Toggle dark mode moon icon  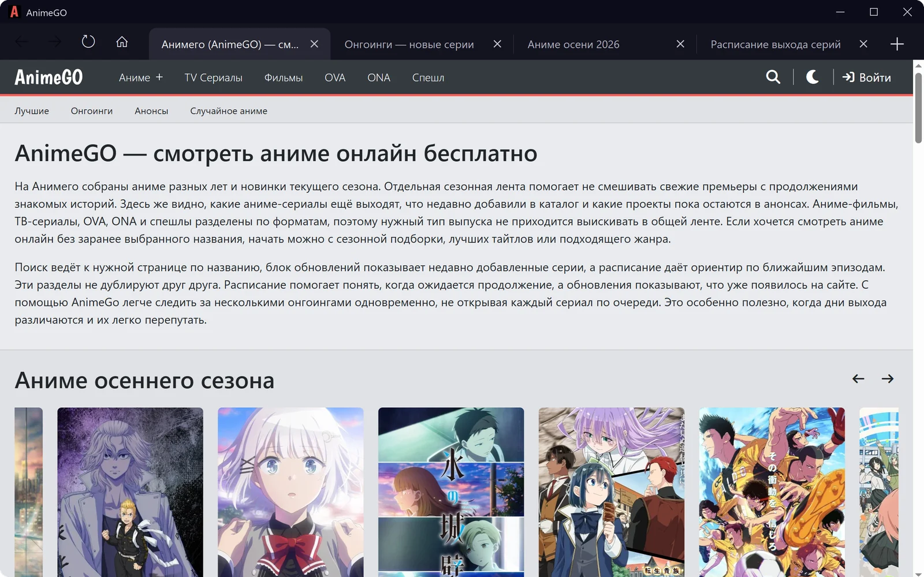(813, 77)
